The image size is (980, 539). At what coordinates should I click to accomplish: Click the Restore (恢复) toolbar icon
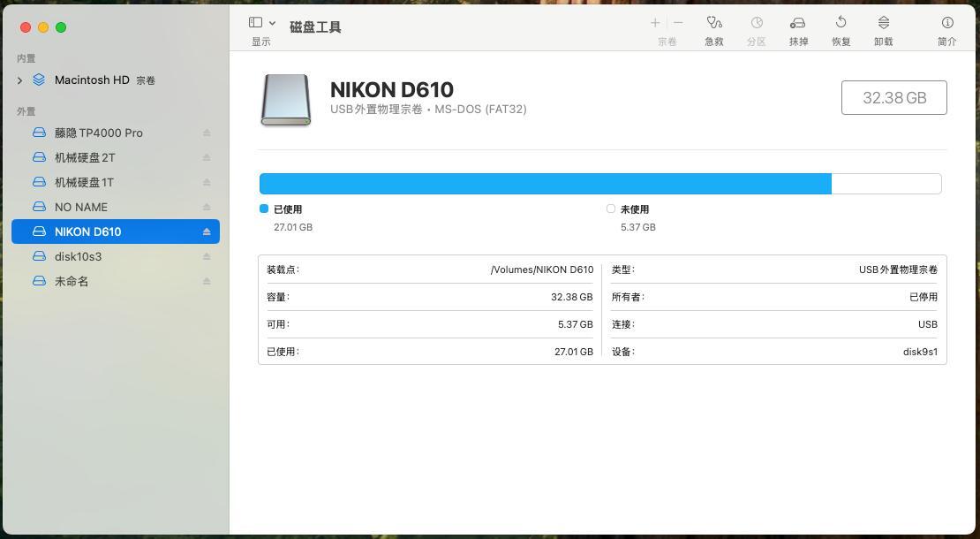tap(841, 23)
